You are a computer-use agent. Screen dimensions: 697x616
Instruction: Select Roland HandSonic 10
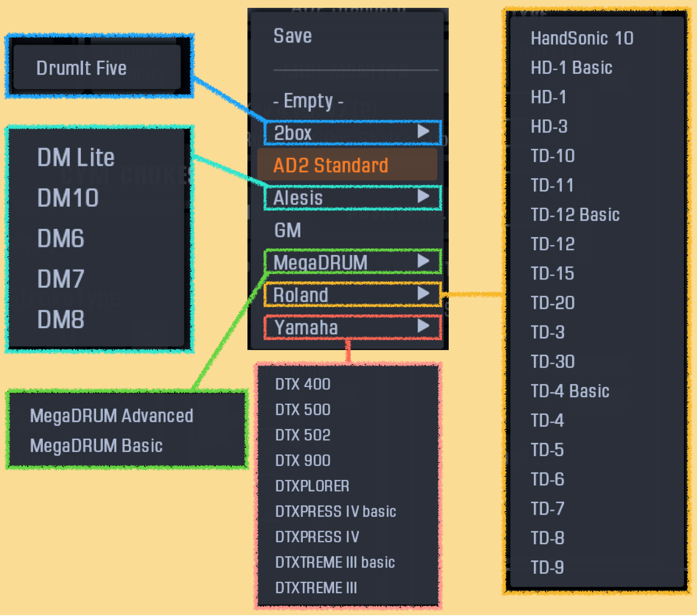click(582, 38)
